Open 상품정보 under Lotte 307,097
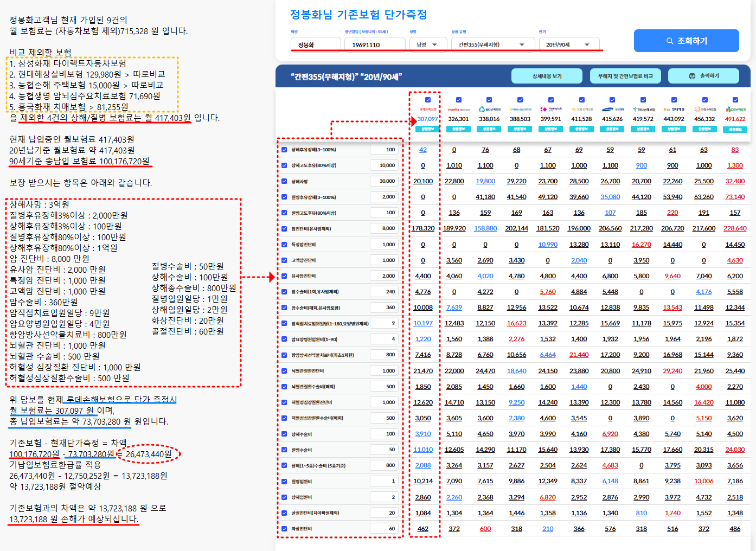Image resolution: width=756 pixels, height=551 pixels. 428,129
